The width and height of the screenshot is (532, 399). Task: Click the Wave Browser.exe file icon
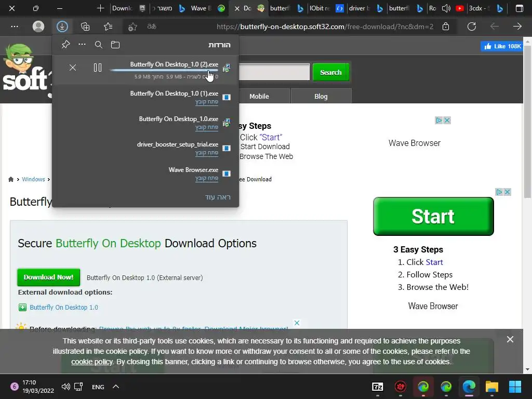(x=227, y=174)
